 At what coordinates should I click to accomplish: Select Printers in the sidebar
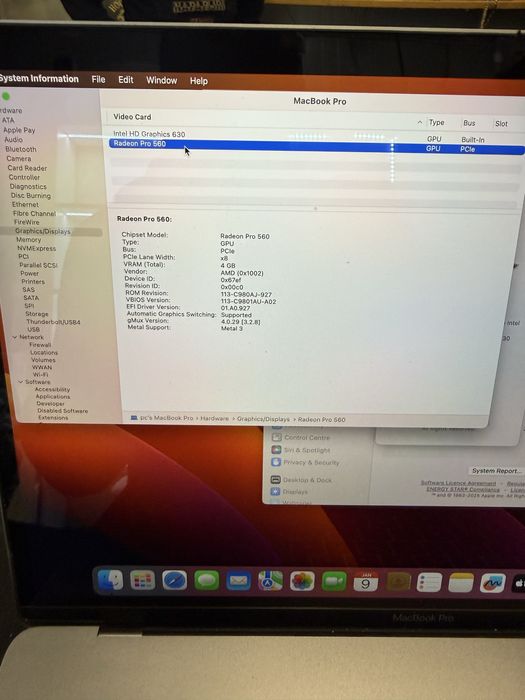click(33, 282)
